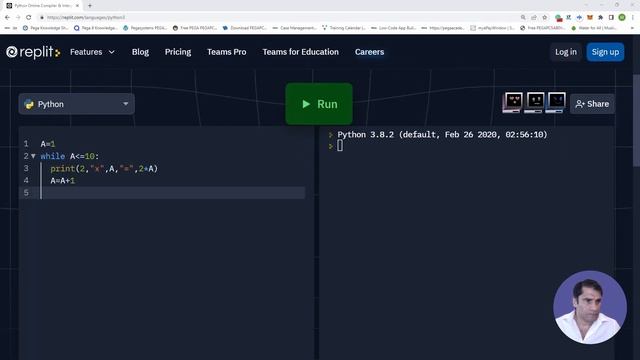Go to the Pricing page
640x360 pixels.
[x=178, y=52]
